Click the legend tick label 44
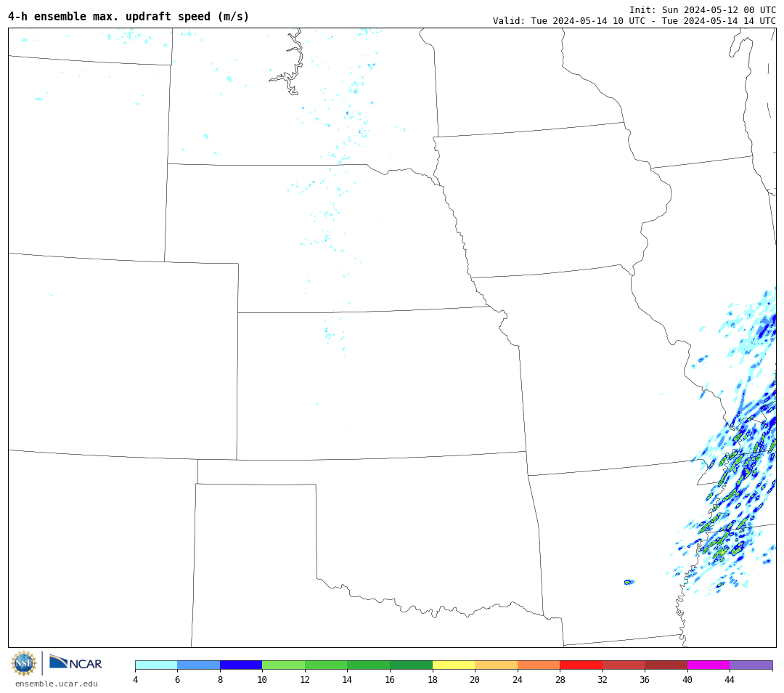This screenshot has height=693, width=784. point(730,679)
